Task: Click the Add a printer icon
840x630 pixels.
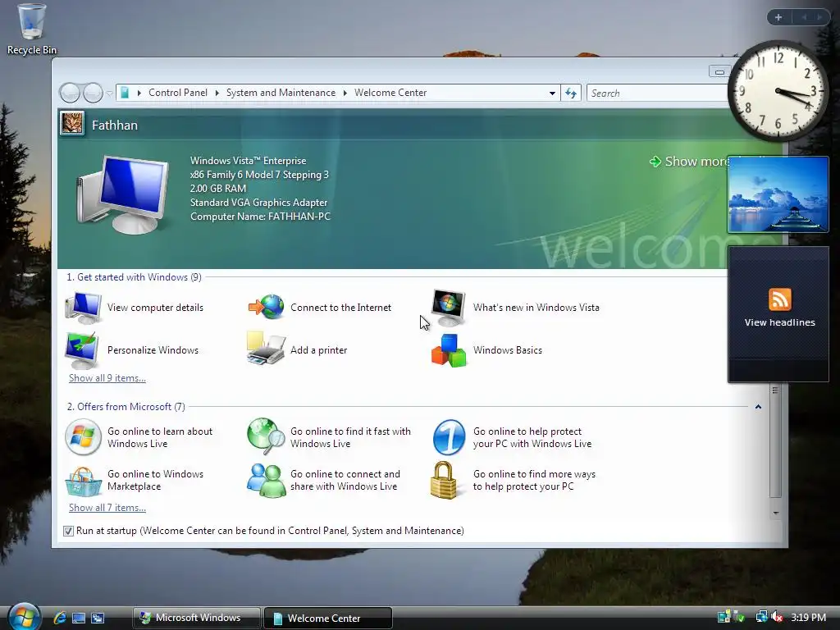Action: tap(266, 349)
